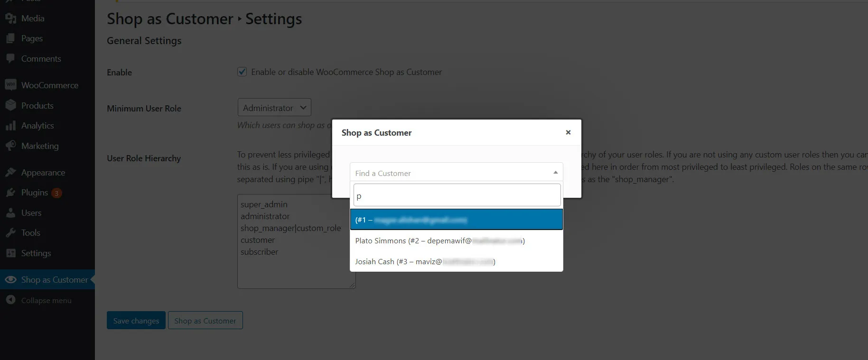Screen dimensions: 868x360
Task: Click the Media sidebar icon
Action: click(10, 18)
